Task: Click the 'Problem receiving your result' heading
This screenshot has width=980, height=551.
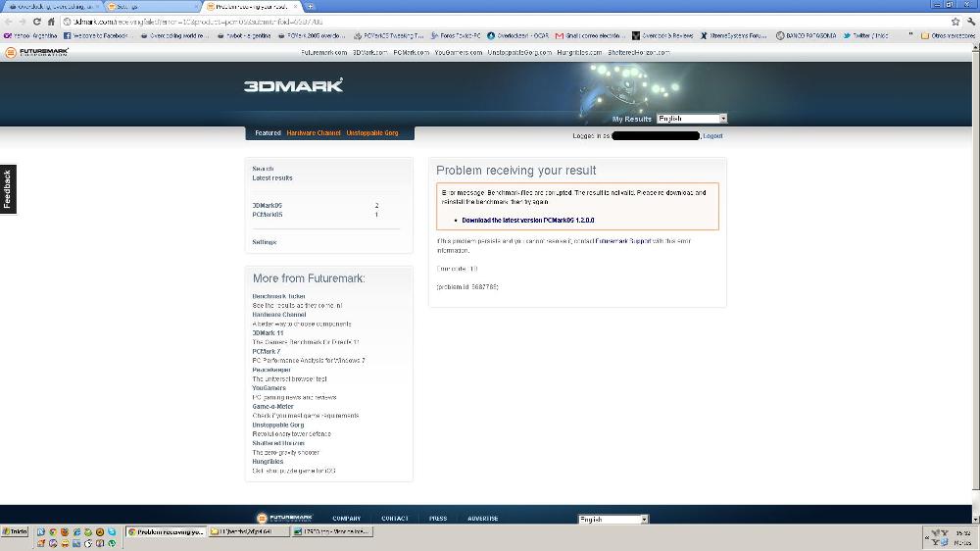Action: coord(516,171)
